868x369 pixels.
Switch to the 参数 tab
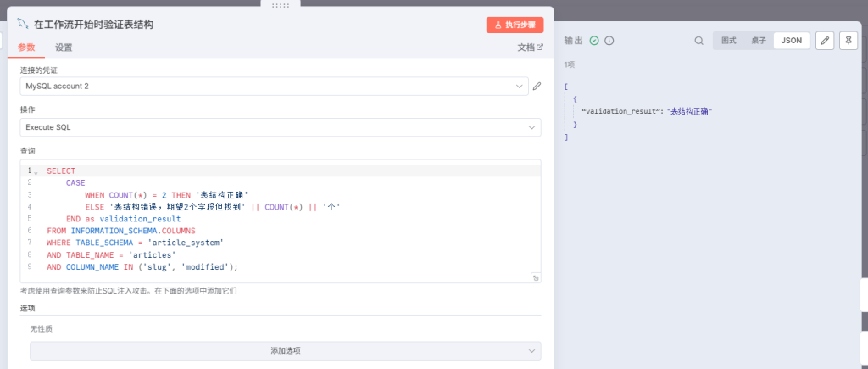point(26,48)
